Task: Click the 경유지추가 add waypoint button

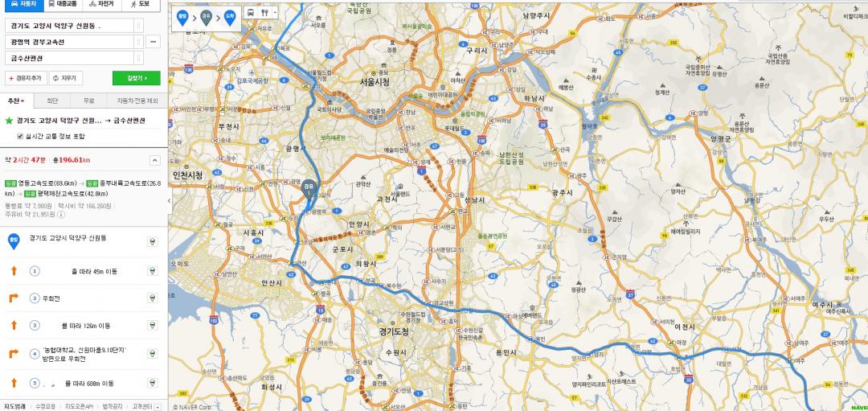Action: (x=26, y=78)
